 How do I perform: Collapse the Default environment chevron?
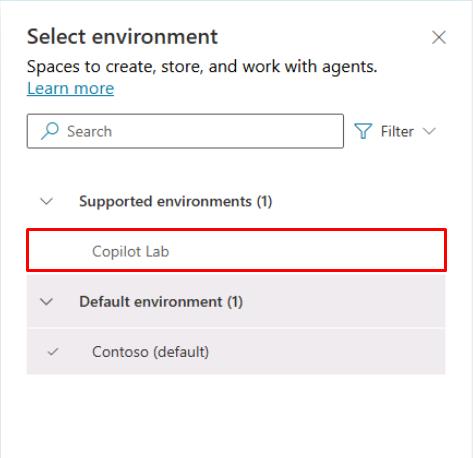46,302
